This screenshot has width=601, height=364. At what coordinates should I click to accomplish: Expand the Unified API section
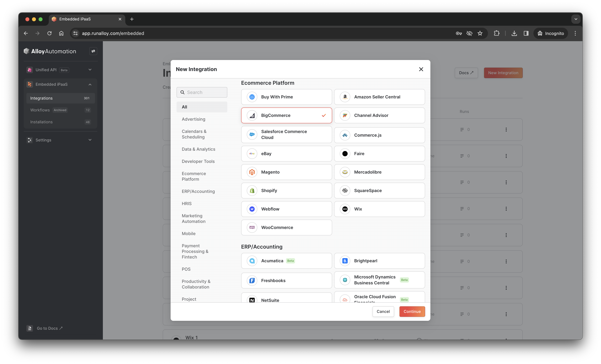90,70
